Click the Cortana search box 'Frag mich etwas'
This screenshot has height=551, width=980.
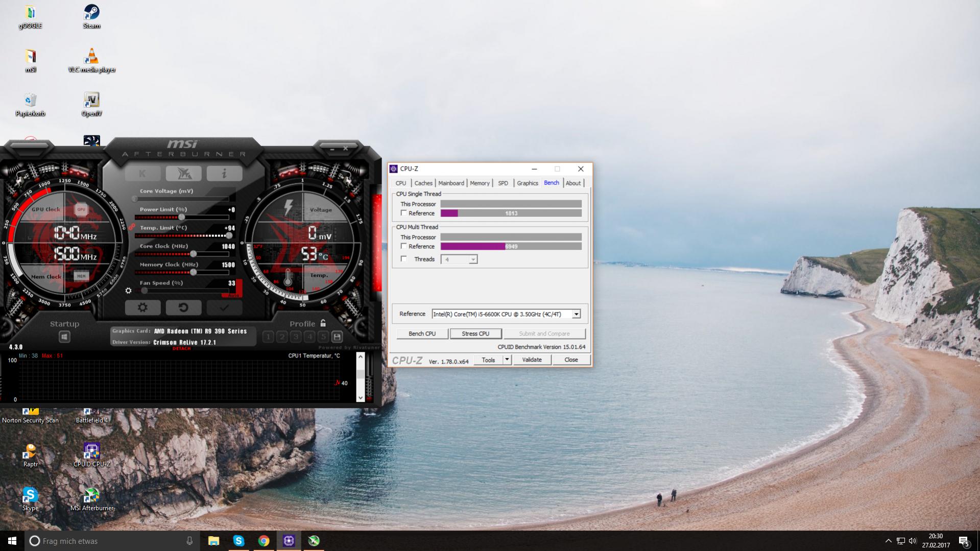click(x=112, y=541)
